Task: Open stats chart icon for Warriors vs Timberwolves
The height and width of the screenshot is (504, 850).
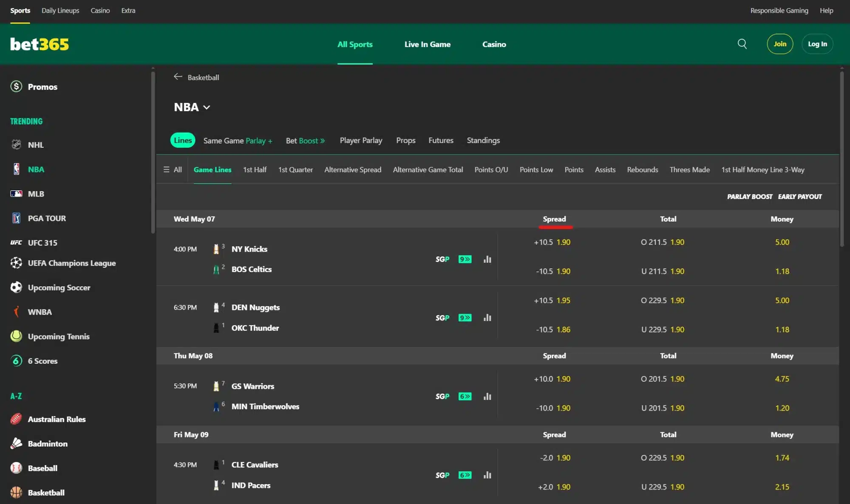Action: tap(487, 396)
